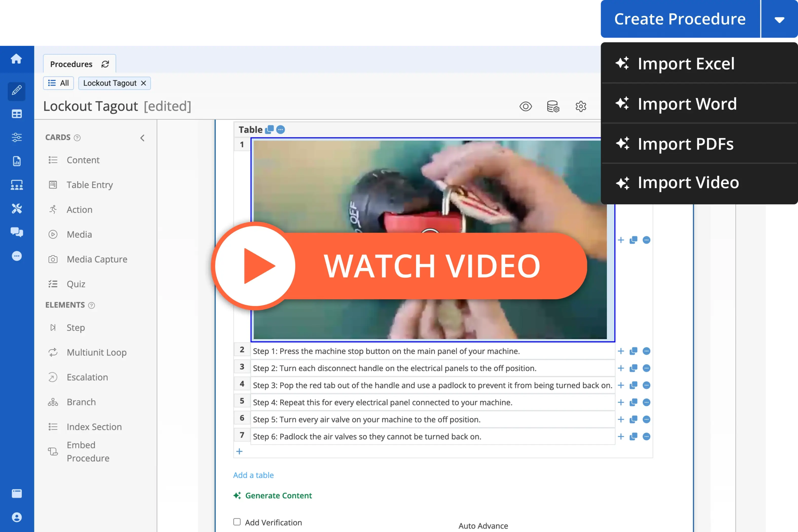Screen dimensions: 798x532
Task: Switch to the Procedures tab
Action: click(x=71, y=64)
